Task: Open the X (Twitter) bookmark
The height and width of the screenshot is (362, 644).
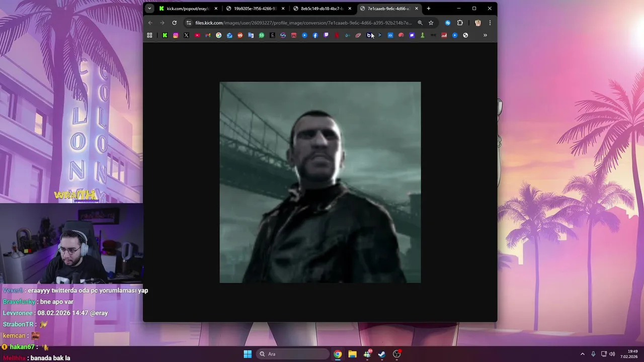Action: [x=186, y=35]
